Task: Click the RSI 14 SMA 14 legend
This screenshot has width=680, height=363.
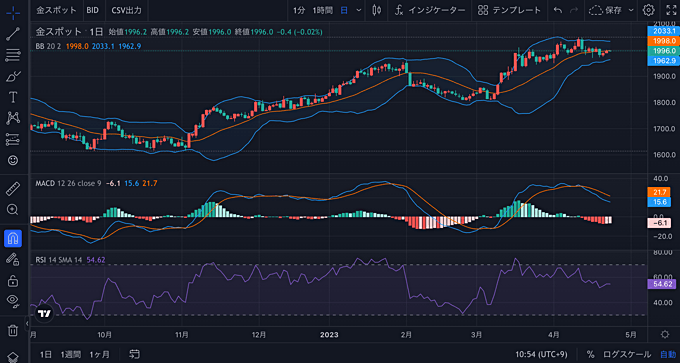Action: pyautogui.click(x=59, y=260)
